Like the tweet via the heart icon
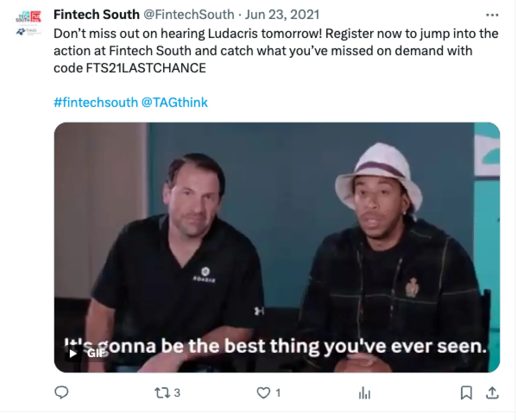Image resolution: width=517 pixels, height=420 pixels. tap(263, 393)
